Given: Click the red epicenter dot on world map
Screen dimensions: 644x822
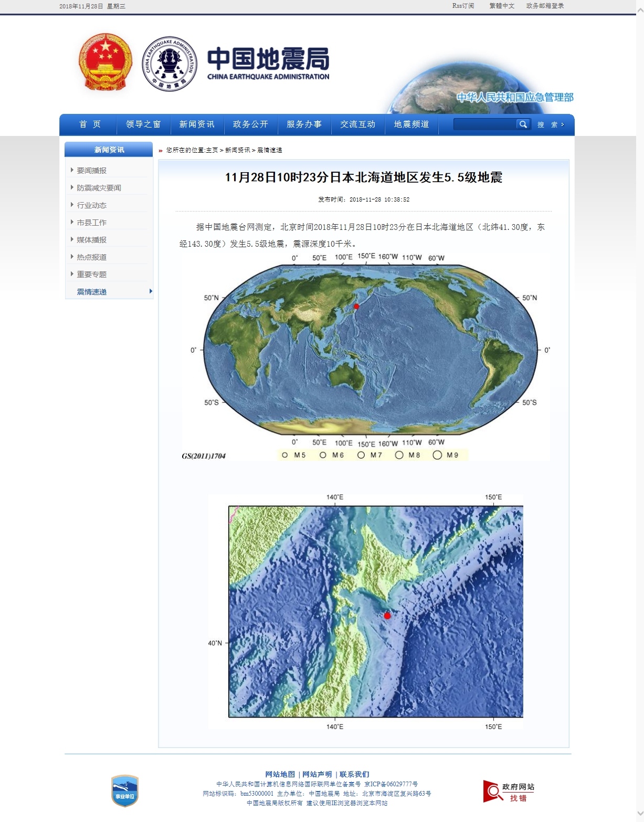Looking at the screenshot, I should (x=356, y=306).
